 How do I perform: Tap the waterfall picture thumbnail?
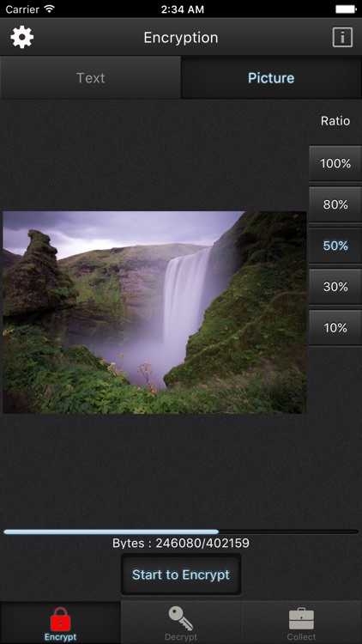pos(154,313)
